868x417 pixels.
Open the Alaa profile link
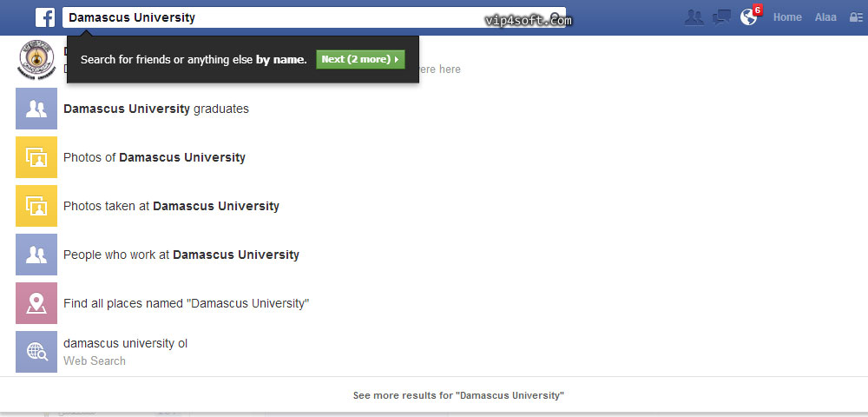coord(825,17)
